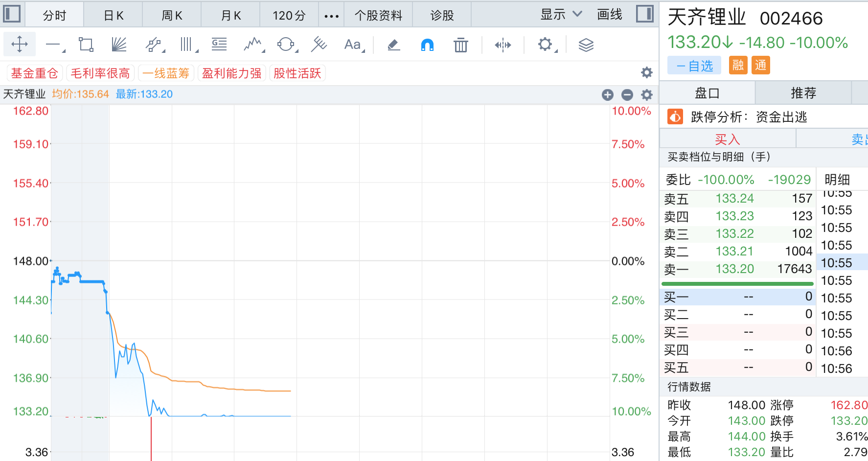Click the 涨停 162.80 value
Viewport: 868px width, 461px height.
tap(849, 405)
